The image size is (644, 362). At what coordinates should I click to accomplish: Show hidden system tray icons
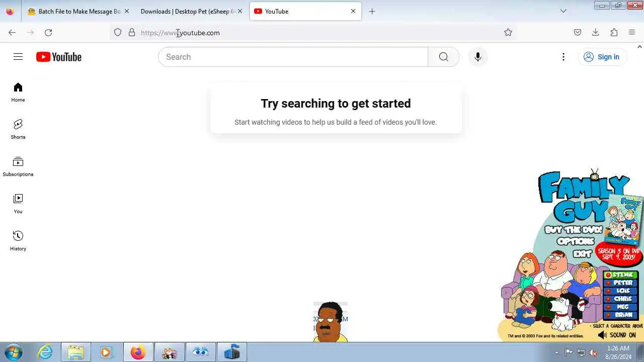556,352
